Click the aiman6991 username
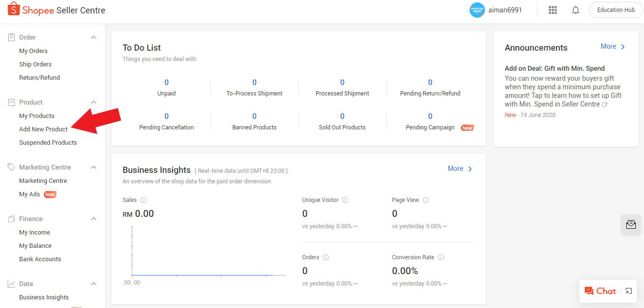644x308 pixels. pyautogui.click(x=505, y=10)
